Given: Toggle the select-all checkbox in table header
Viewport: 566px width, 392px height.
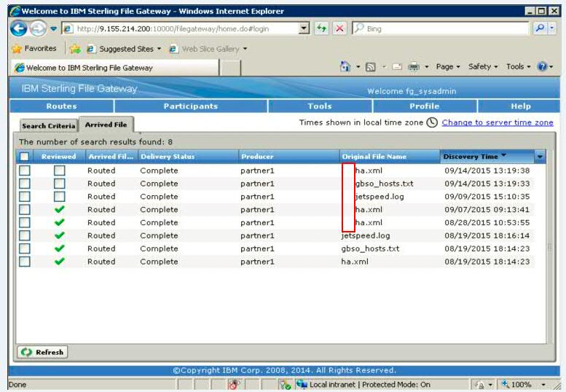Looking at the screenshot, I should click(x=25, y=157).
